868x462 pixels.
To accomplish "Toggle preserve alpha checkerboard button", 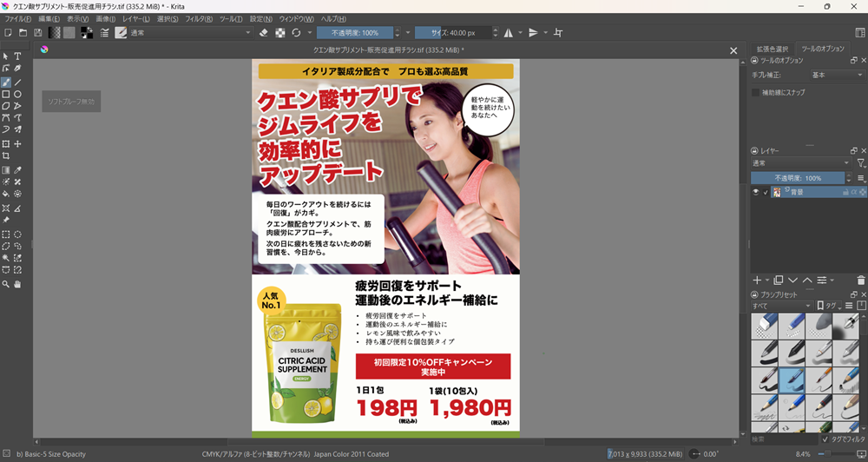I will pyautogui.click(x=280, y=33).
